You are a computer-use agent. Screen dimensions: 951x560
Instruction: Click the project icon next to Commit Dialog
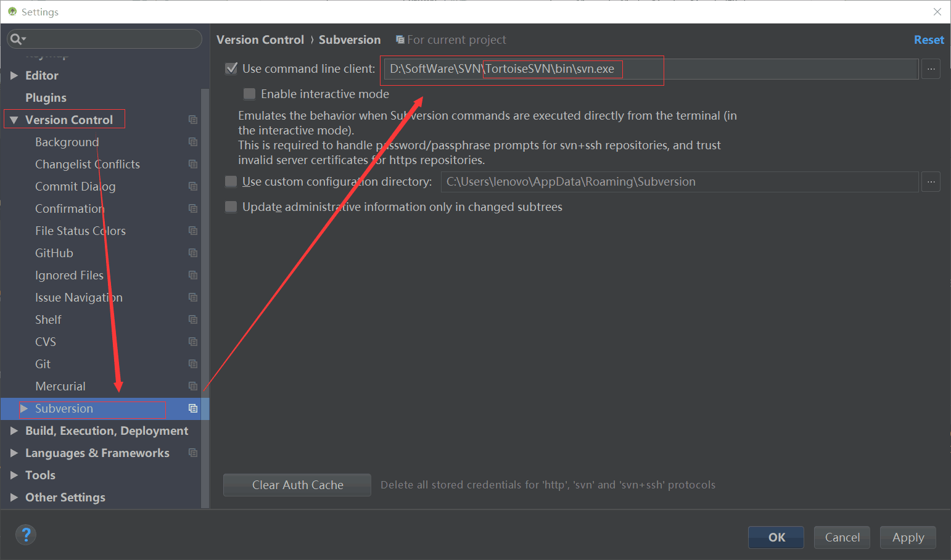[193, 186]
